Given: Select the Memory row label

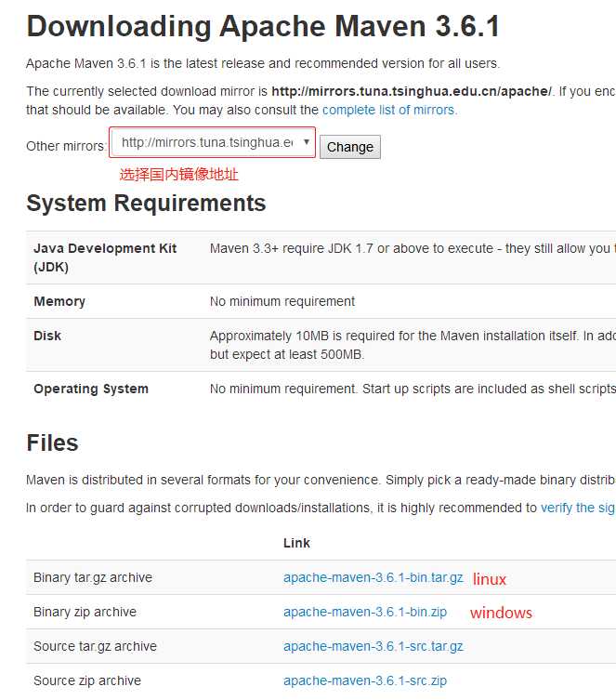Looking at the screenshot, I should (x=59, y=301).
